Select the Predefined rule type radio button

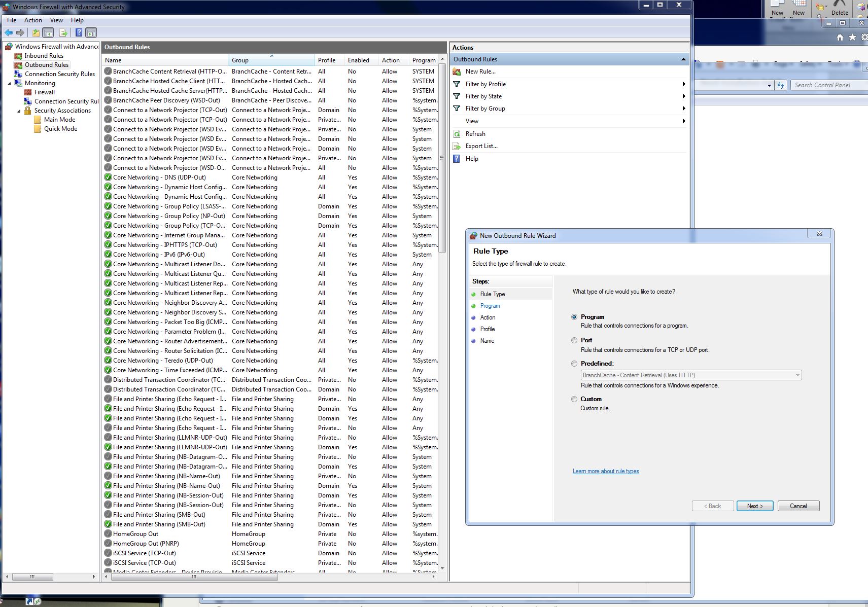tap(574, 364)
